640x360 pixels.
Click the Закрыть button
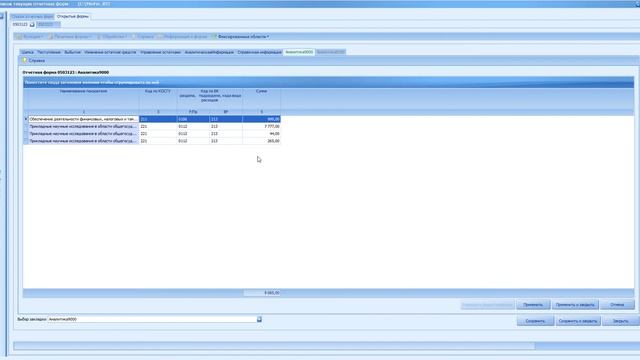[x=620, y=321]
